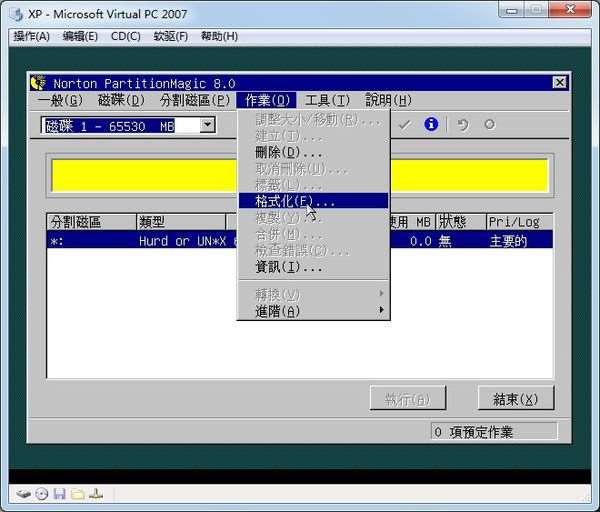
Task: Click the circle discard toolbar icon
Action: point(489,124)
